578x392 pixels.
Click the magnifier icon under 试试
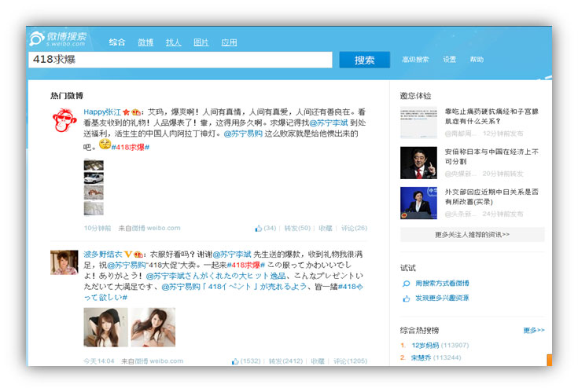pyautogui.click(x=407, y=284)
